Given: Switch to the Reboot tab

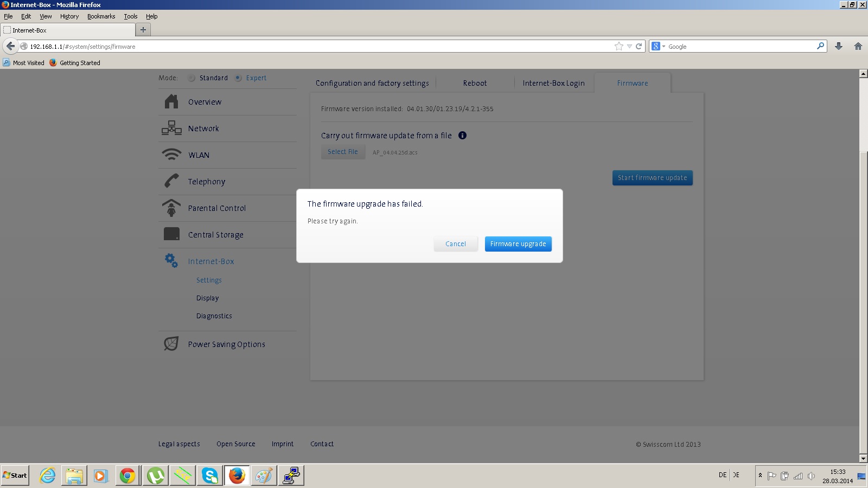Looking at the screenshot, I should coord(475,83).
